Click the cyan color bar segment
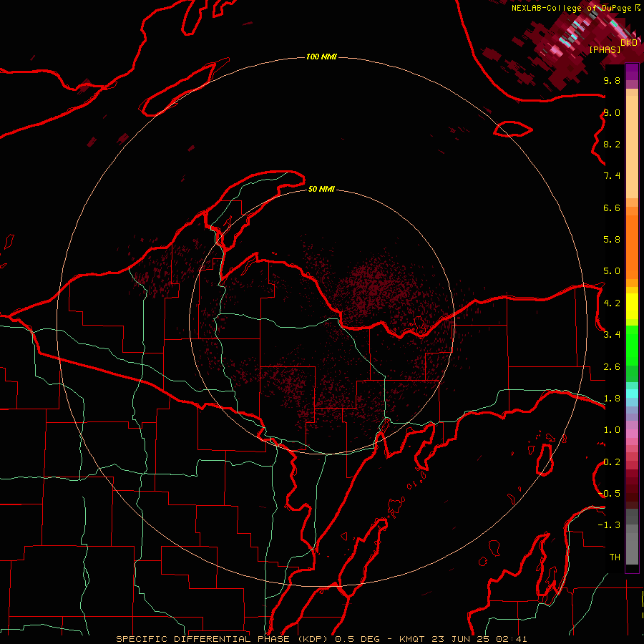The width and height of the screenshot is (644, 644). point(632,394)
